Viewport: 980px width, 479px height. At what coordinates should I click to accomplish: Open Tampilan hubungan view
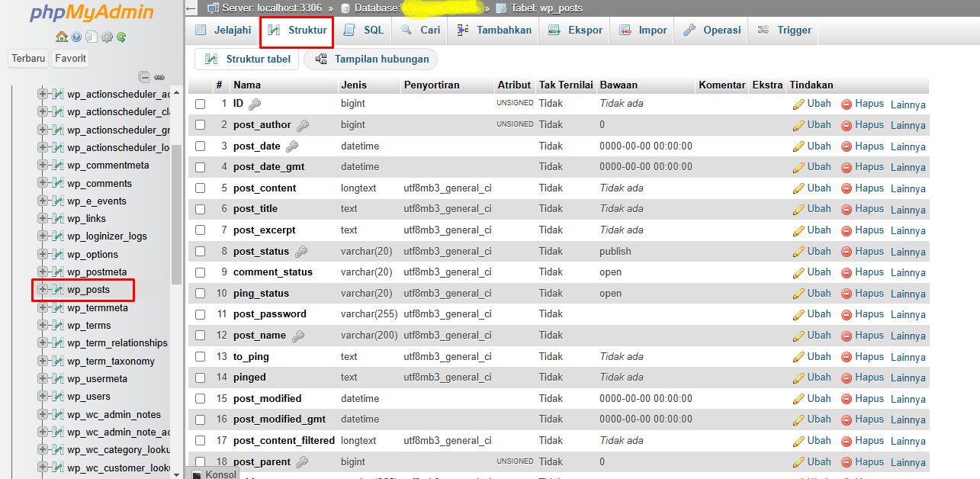371,59
